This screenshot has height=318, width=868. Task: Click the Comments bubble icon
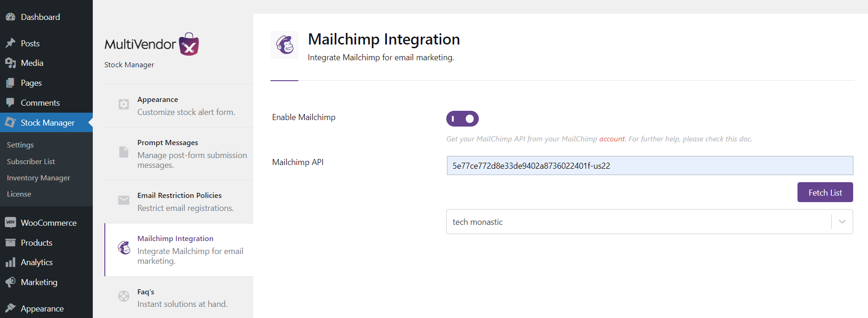10,103
